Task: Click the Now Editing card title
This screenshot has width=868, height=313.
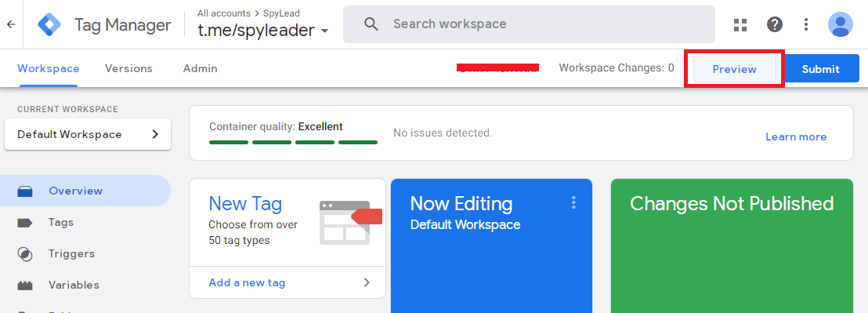Action: click(x=461, y=204)
